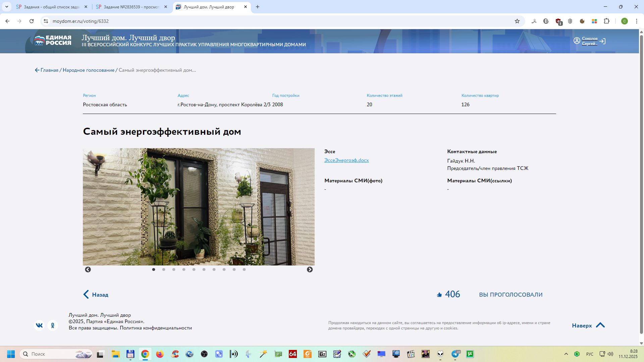Open Chrome three-dot menu
This screenshot has width=644, height=362.
[636, 21]
